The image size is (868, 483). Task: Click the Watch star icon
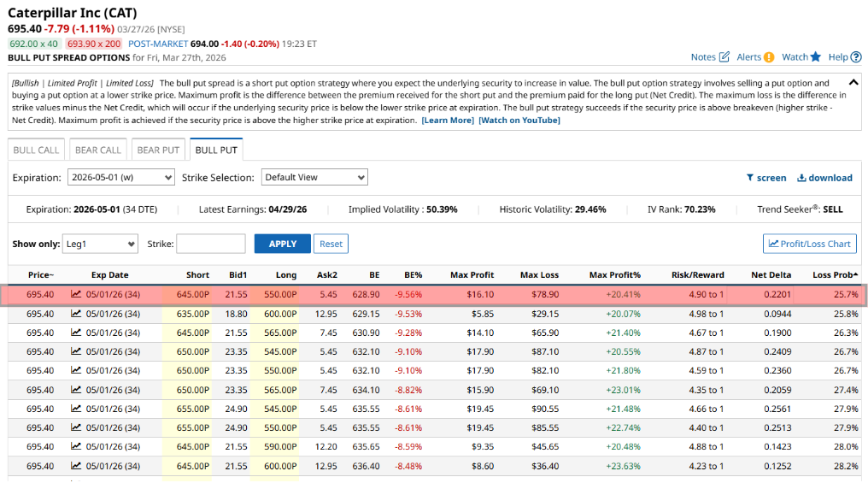tap(816, 57)
